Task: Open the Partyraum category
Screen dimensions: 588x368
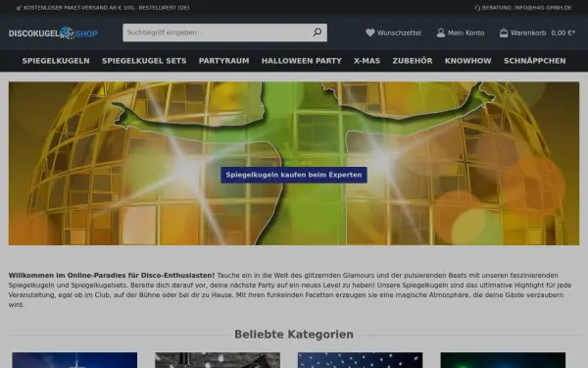Action: (x=223, y=61)
